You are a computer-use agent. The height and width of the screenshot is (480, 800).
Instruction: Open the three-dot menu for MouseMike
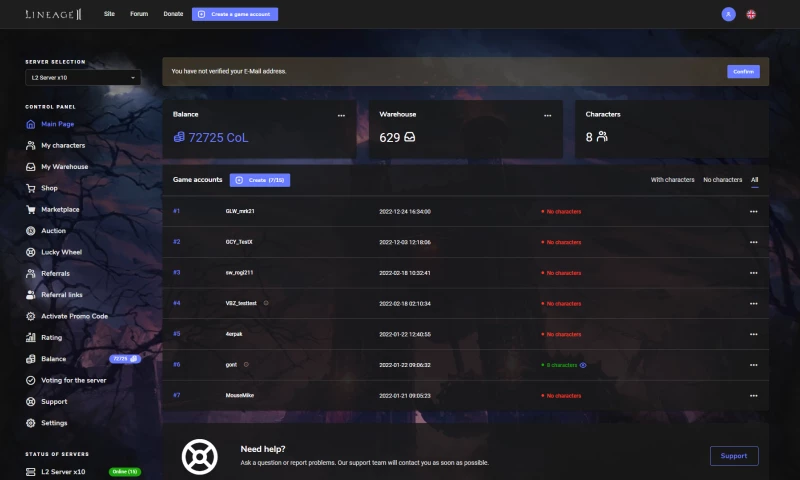(x=754, y=395)
